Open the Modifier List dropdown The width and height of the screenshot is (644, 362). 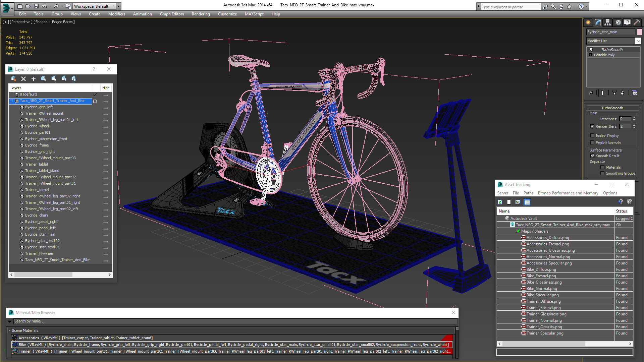click(x=638, y=41)
